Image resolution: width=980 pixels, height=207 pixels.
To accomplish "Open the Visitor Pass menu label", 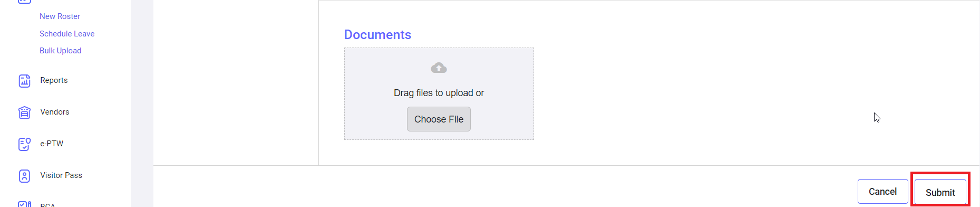I will pos(61,175).
